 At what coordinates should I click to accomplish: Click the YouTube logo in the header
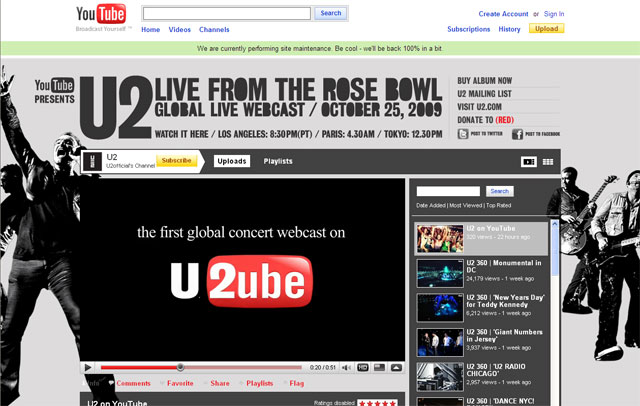tap(101, 14)
